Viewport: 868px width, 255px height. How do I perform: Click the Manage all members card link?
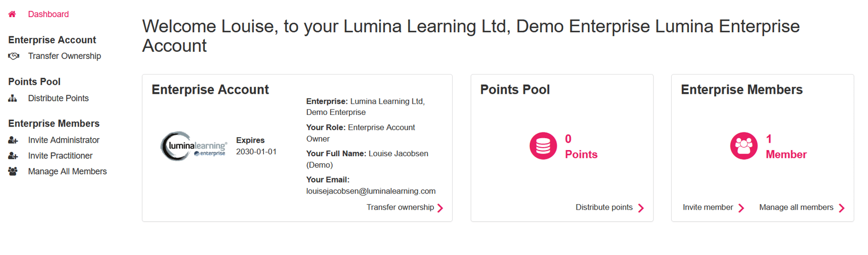(x=796, y=207)
